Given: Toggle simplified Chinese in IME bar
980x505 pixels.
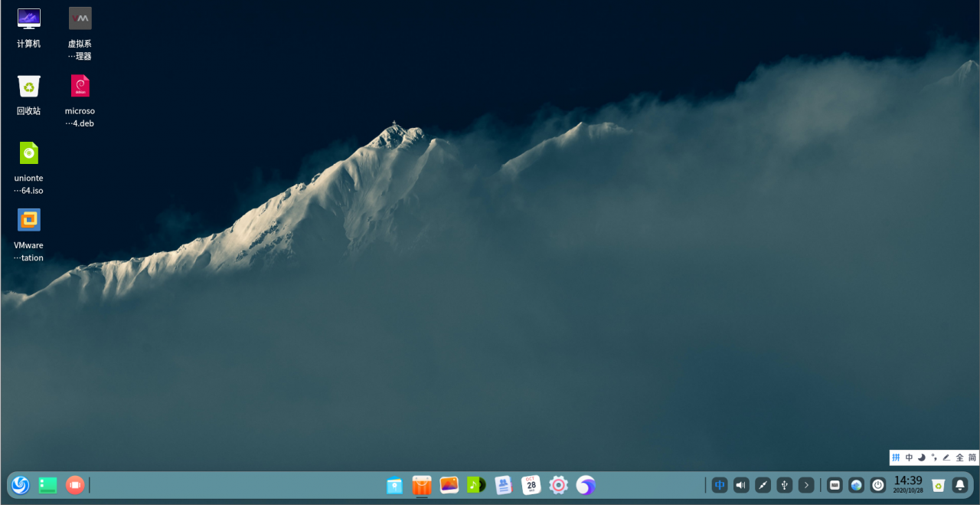Looking at the screenshot, I should tap(972, 457).
